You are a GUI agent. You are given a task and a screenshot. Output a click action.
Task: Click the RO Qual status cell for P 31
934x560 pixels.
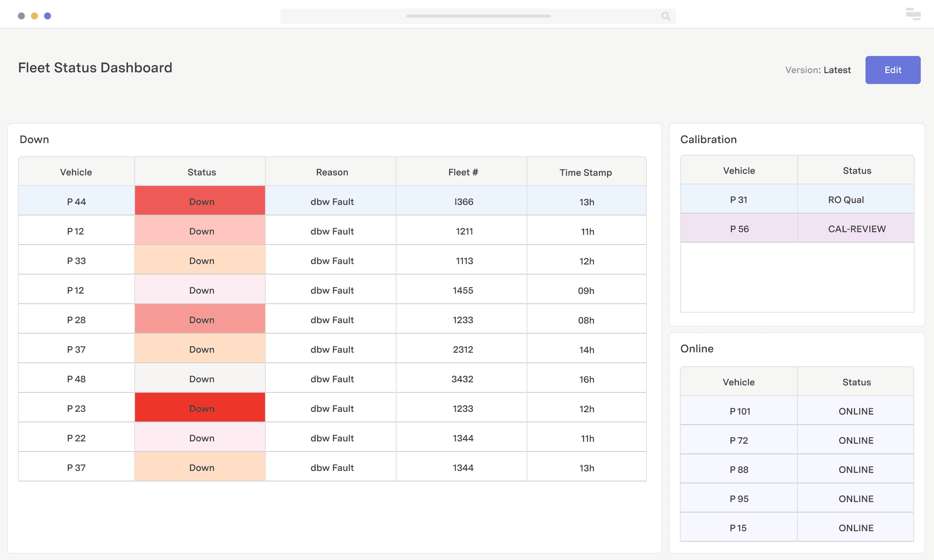pyautogui.click(x=845, y=199)
